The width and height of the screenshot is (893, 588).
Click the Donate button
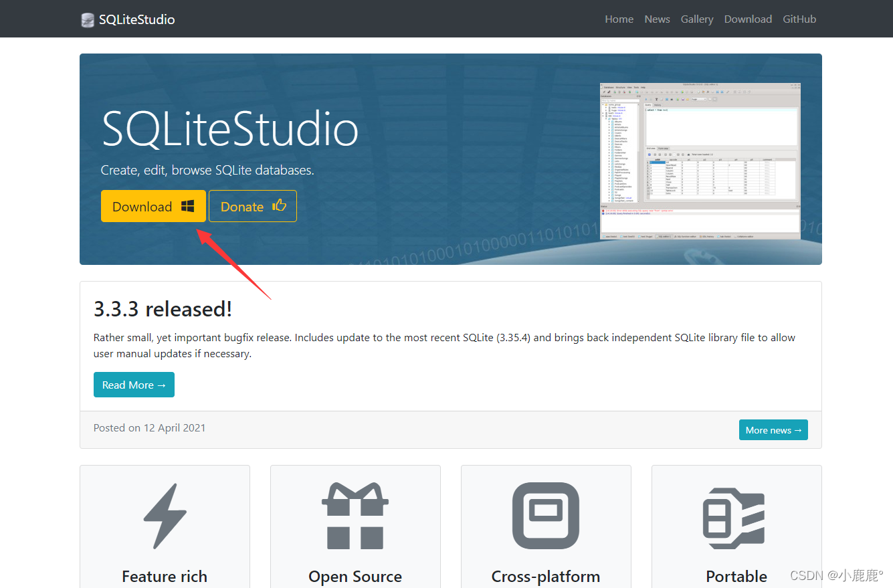pyautogui.click(x=252, y=206)
